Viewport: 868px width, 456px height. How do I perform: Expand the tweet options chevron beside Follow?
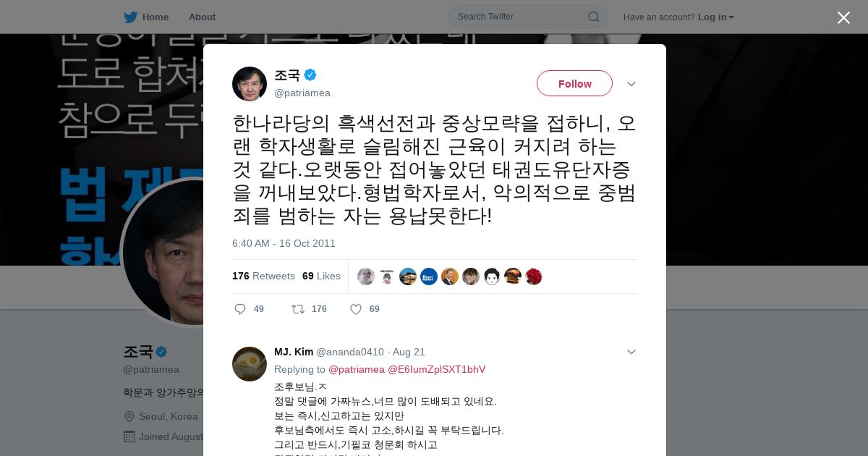[631, 84]
